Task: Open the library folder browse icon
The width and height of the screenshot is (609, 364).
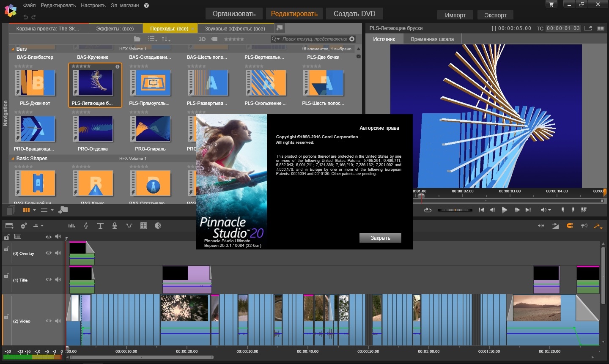Action: [137, 39]
